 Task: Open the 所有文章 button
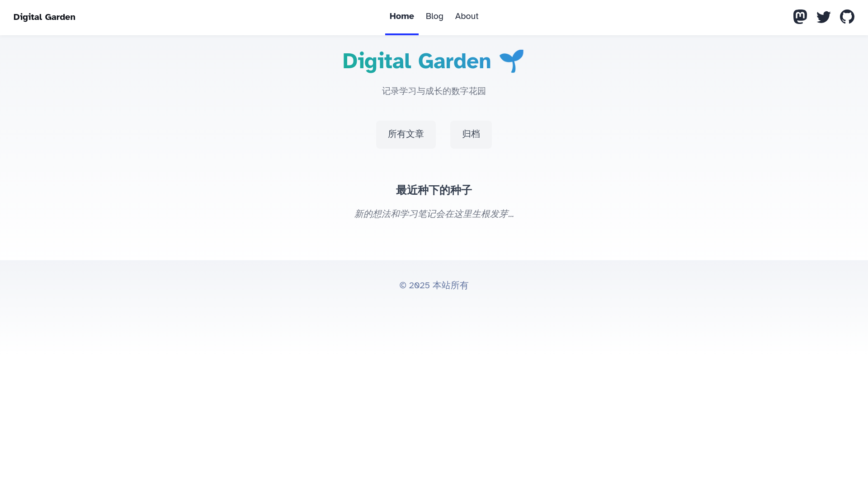[406, 134]
